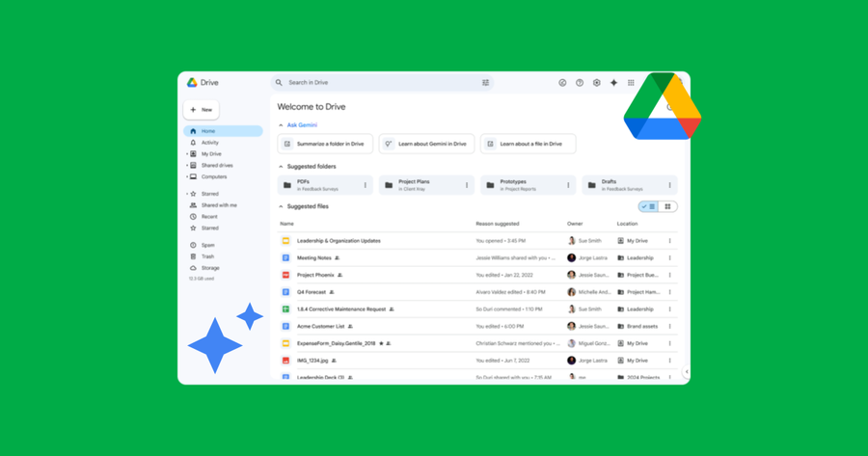868x456 pixels.
Task: Open the Acme Customer List file
Action: pyautogui.click(x=320, y=327)
